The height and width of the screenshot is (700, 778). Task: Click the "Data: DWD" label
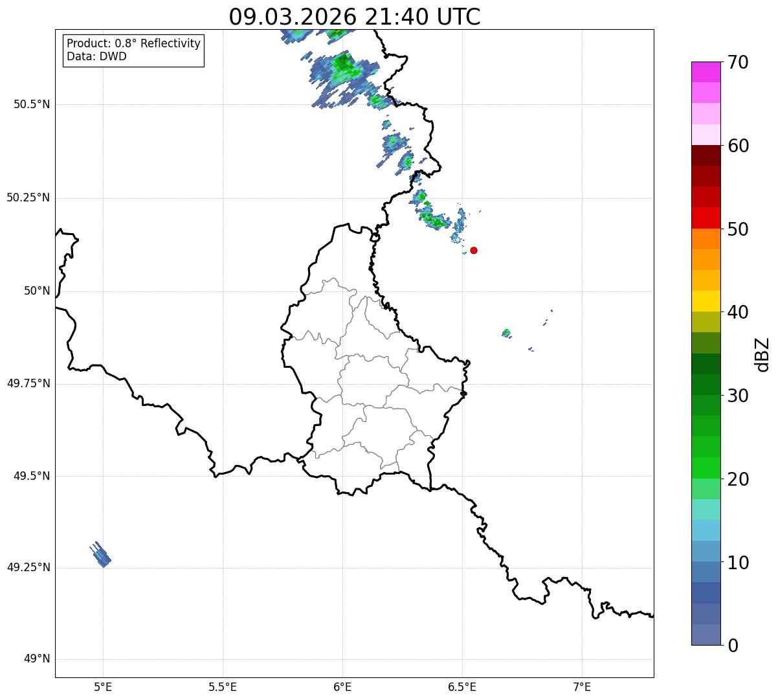coord(96,56)
